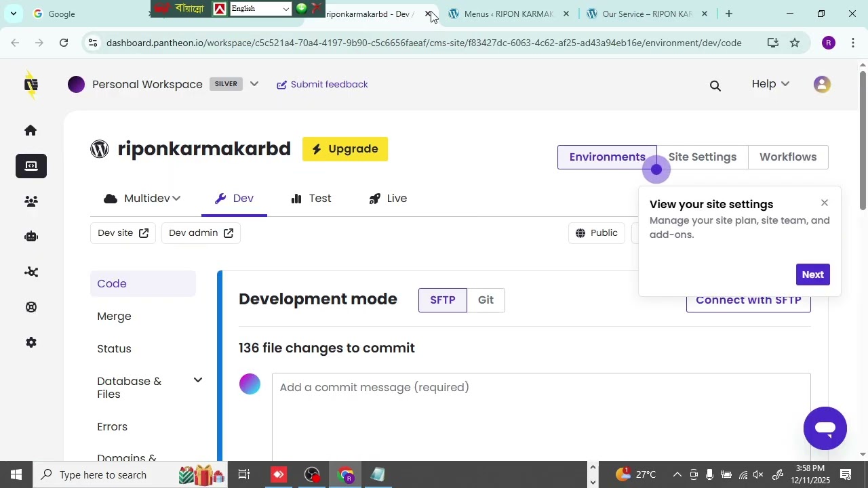Click the browser address bar URL

click(424, 43)
